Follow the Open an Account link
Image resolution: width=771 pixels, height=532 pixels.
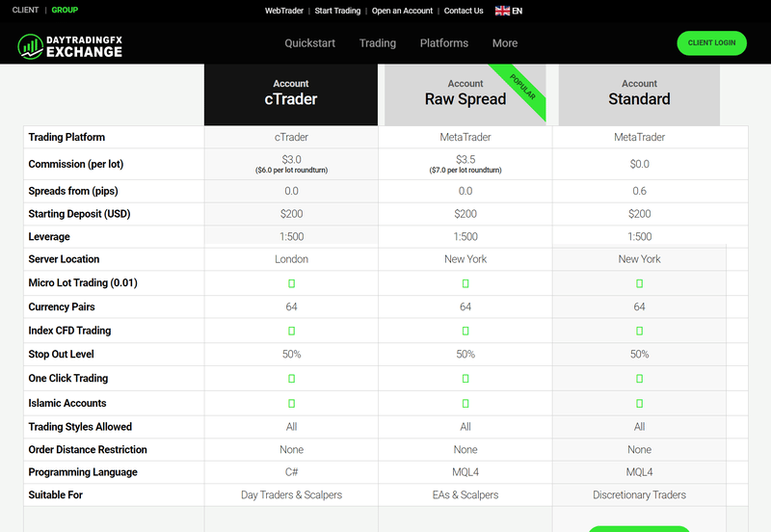click(x=402, y=11)
